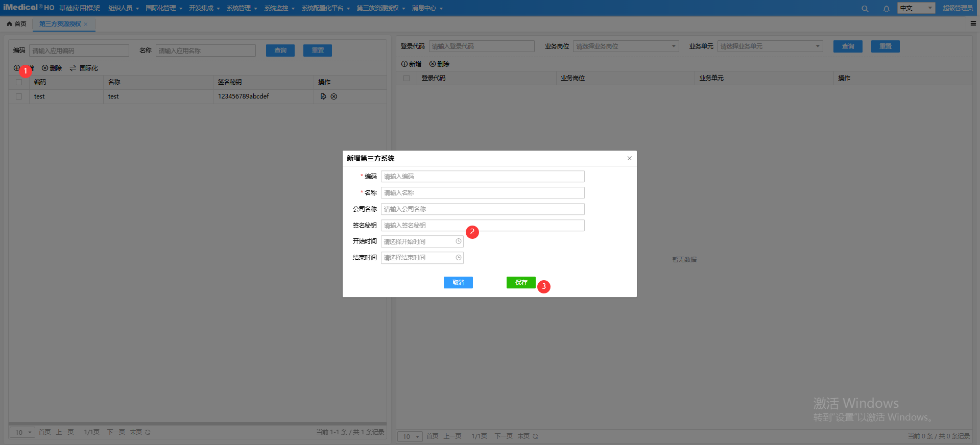Click the green 保存 button
Screen dimensions: 980x445
(x=520, y=283)
